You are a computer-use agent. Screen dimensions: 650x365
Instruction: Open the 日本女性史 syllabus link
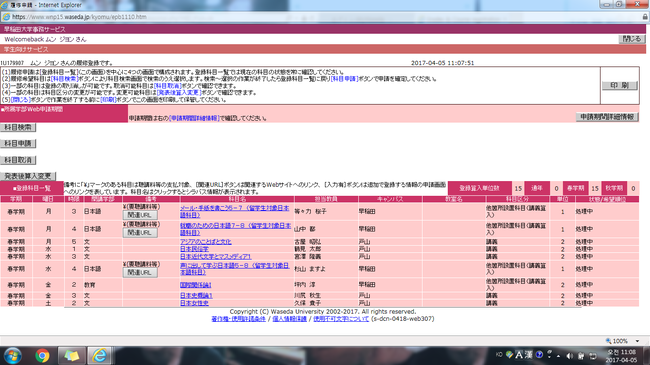[x=194, y=303]
